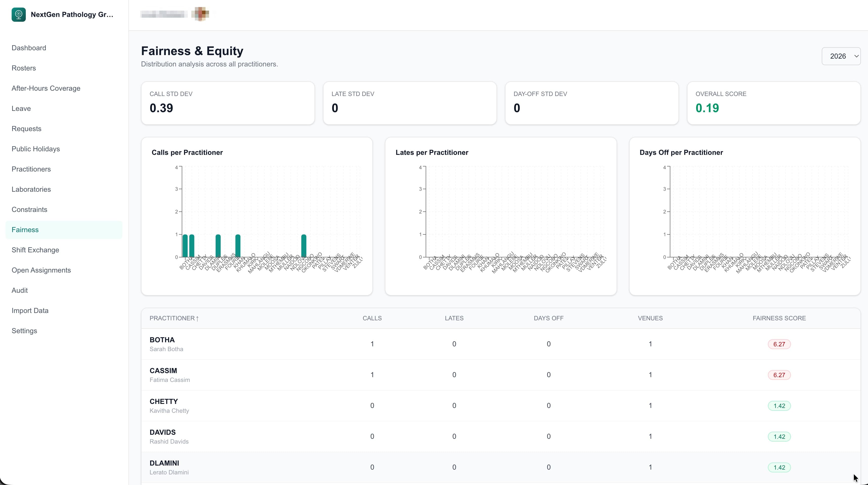Open the Laboratories page
Image resolution: width=868 pixels, height=485 pixels.
point(31,189)
